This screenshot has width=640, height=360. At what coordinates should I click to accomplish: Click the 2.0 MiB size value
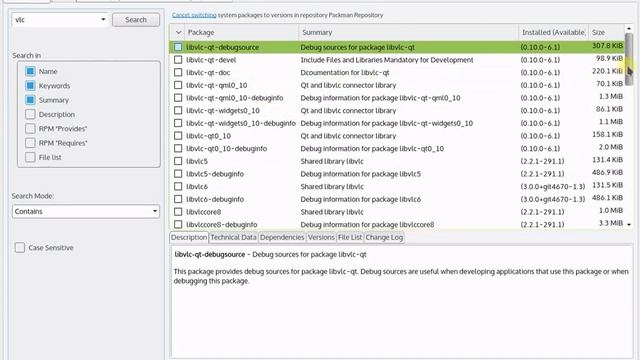pos(611,147)
